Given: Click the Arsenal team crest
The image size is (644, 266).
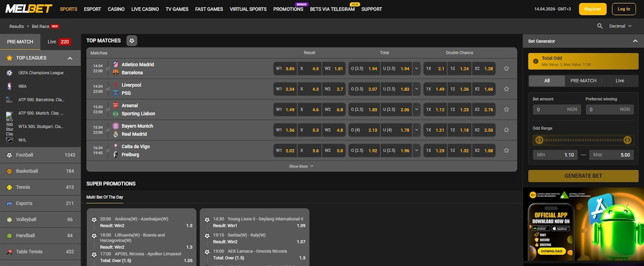Looking at the screenshot, I should 115,105.
